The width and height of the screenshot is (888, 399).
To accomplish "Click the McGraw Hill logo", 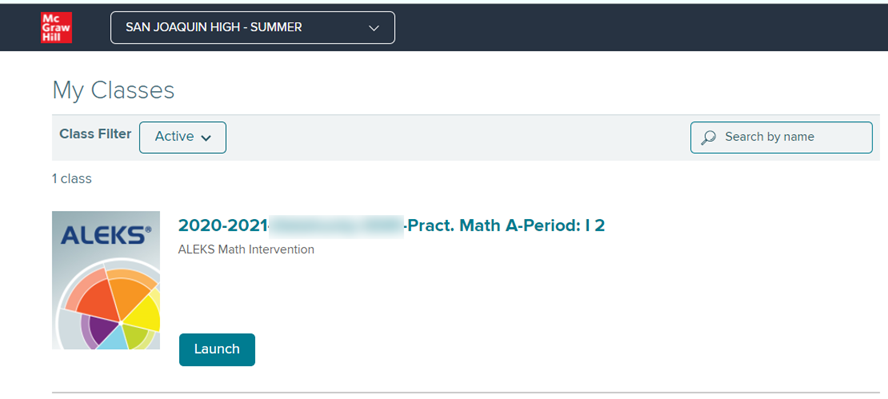I will (56, 27).
